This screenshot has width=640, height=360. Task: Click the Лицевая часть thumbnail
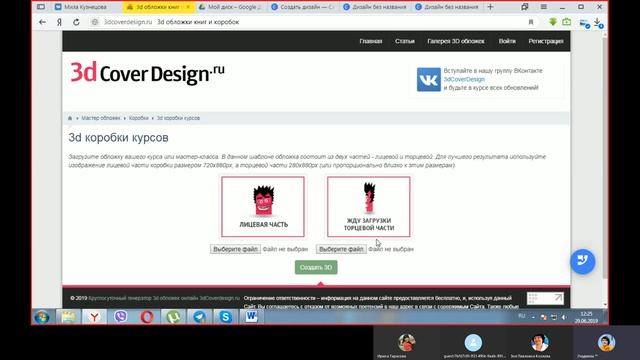tap(263, 207)
